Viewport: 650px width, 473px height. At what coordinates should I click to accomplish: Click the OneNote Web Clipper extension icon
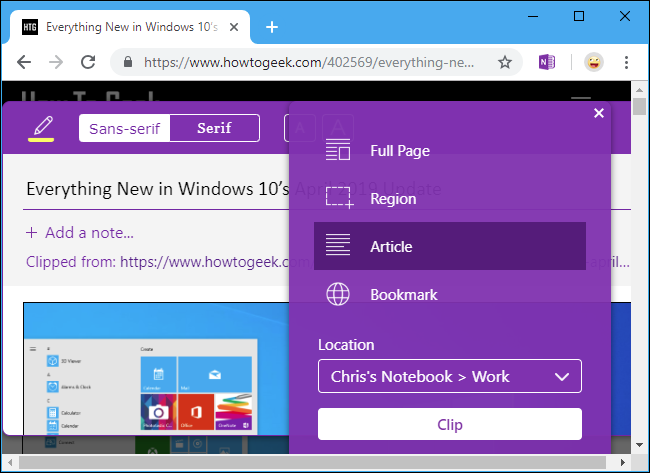click(547, 62)
